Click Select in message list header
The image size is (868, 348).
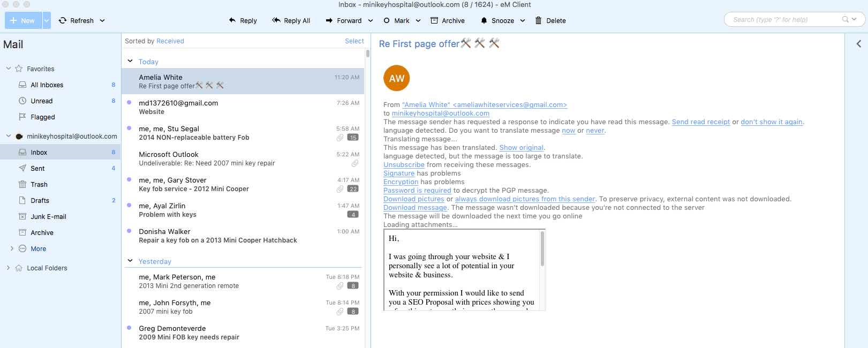point(354,41)
